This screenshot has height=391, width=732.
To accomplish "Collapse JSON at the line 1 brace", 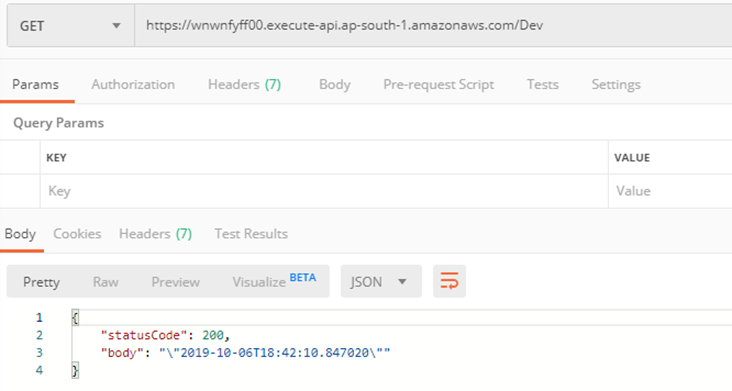I will [75, 318].
